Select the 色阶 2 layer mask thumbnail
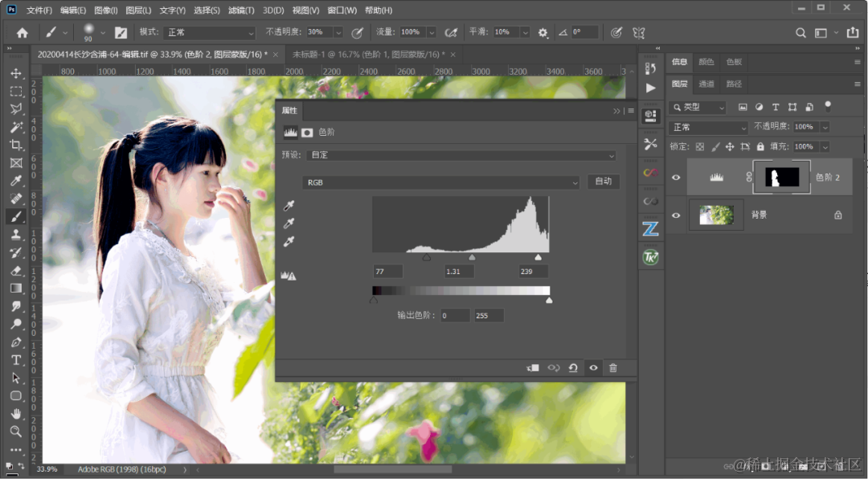The width and height of the screenshot is (868, 479). [782, 177]
